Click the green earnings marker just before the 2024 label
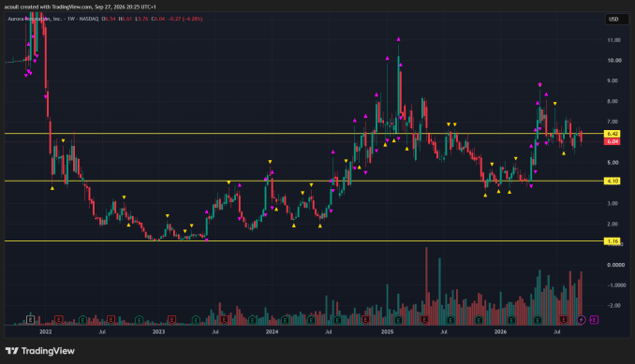Screen dimensions: 635x364 point(253,320)
